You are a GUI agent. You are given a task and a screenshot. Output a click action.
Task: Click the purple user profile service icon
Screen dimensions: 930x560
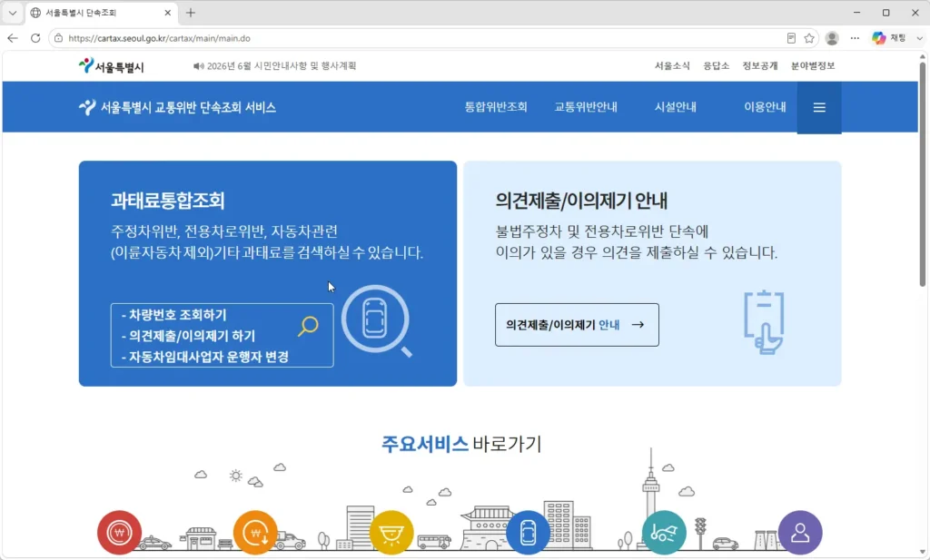(x=800, y=532)
